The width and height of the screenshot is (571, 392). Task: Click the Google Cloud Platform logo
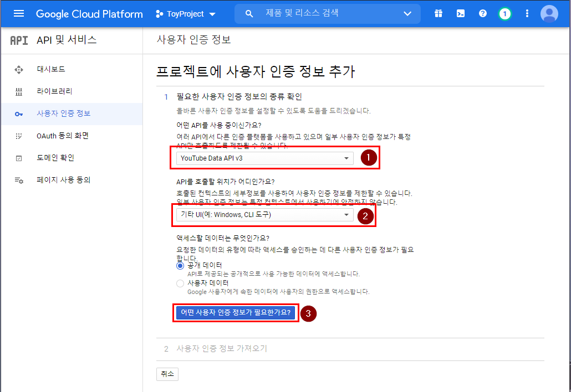click(89, 14)
